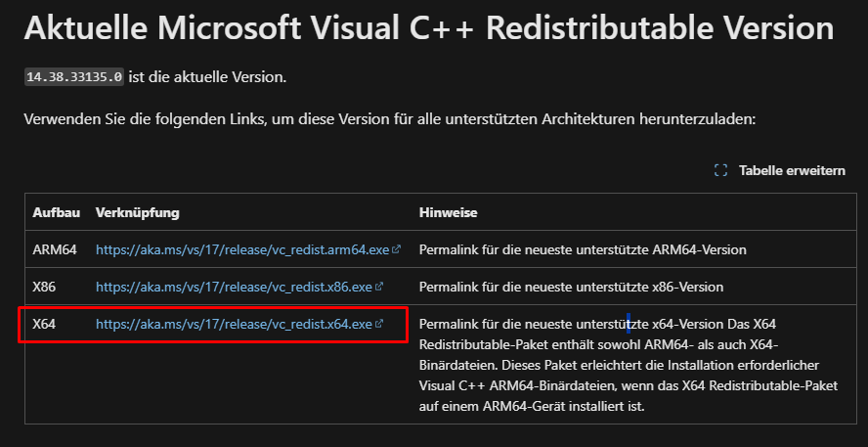
Task: Open the X64 vc_redist.x64.exe download link
Action: click(234, 324)
